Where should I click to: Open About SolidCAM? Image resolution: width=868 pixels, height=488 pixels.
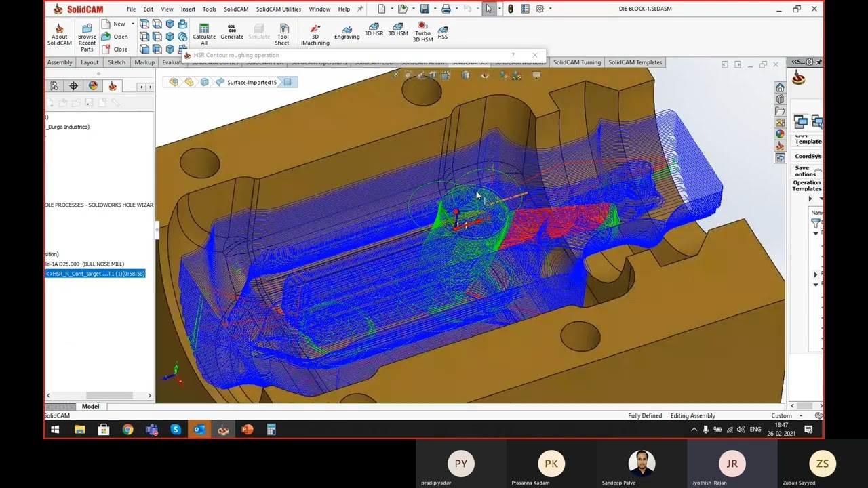point(59,35)
